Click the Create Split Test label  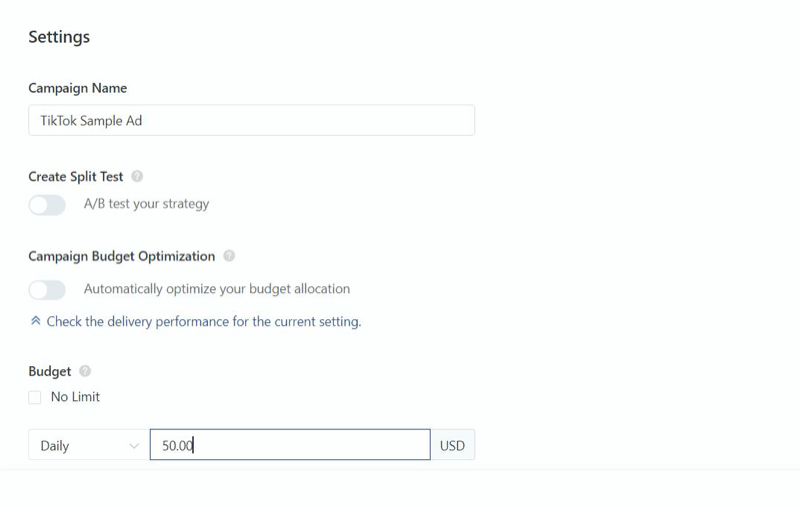pyautogui.click(x=76, y=176)
